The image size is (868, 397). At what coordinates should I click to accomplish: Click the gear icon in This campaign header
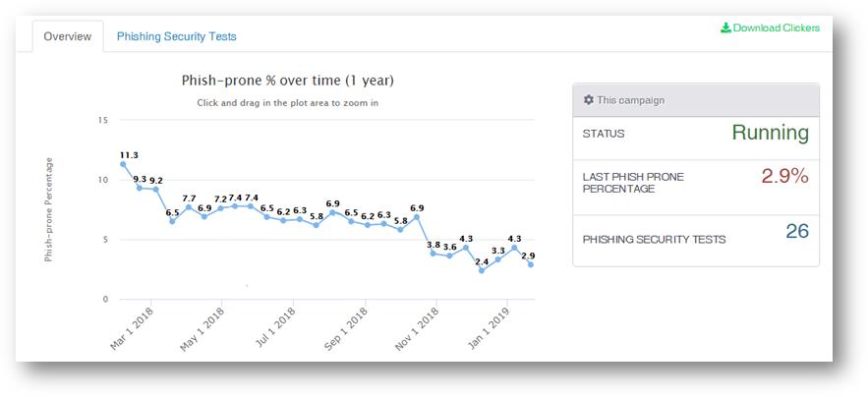[x=588, y=100]
